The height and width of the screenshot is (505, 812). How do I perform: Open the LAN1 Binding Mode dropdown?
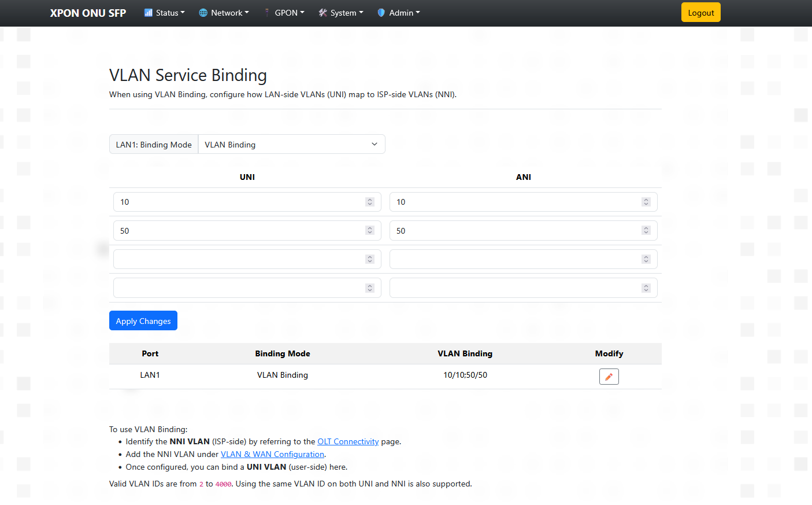pos(292,145)
